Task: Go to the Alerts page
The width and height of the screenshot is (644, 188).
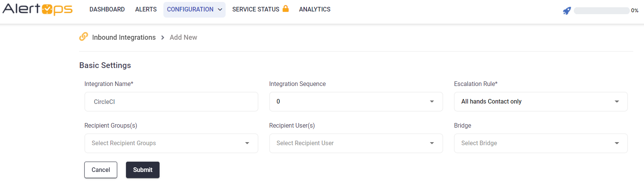Action: [146, 9]
